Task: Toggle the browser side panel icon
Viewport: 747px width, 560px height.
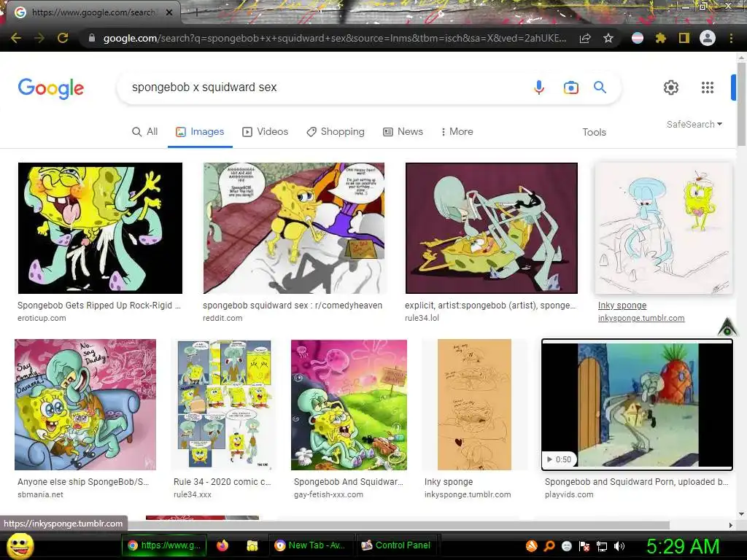Action: click(684, 38)
